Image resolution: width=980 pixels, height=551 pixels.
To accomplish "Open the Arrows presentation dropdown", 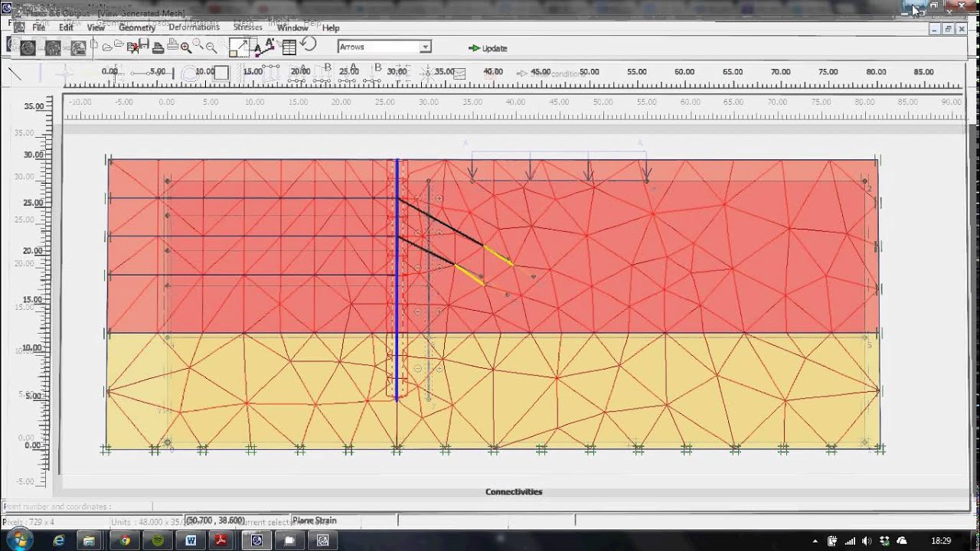I will [x=384, y=47].
